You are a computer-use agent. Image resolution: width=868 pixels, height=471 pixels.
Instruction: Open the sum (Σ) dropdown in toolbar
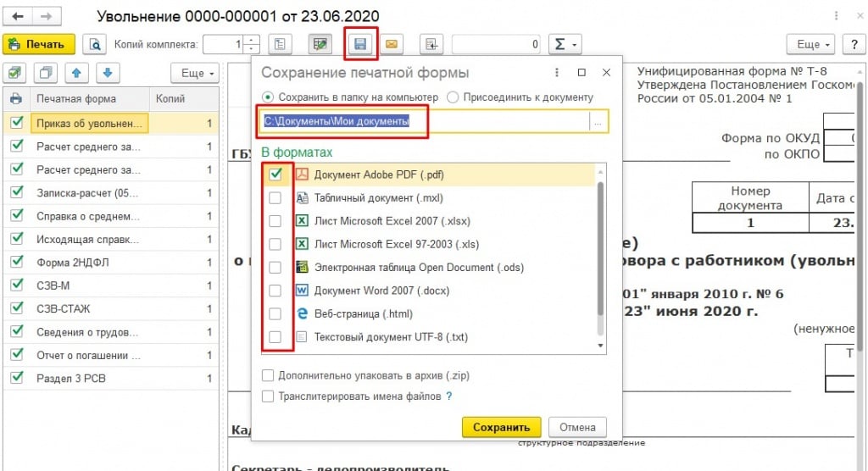coord(565,44)
